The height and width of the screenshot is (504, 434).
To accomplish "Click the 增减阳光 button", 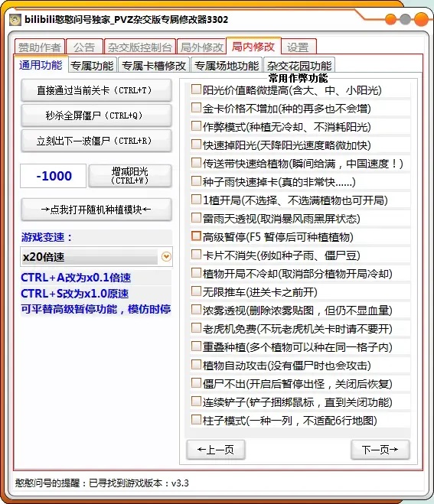I will 129,175.
